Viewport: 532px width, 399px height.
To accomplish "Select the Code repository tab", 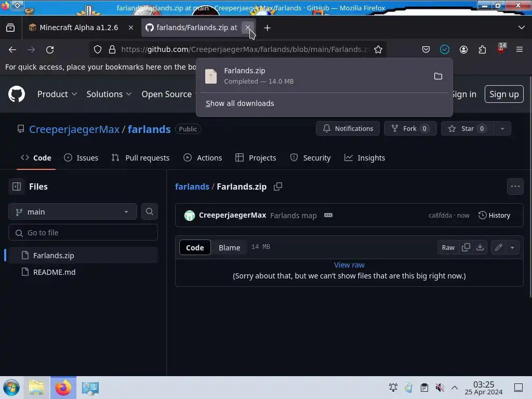I will (36, 158).
